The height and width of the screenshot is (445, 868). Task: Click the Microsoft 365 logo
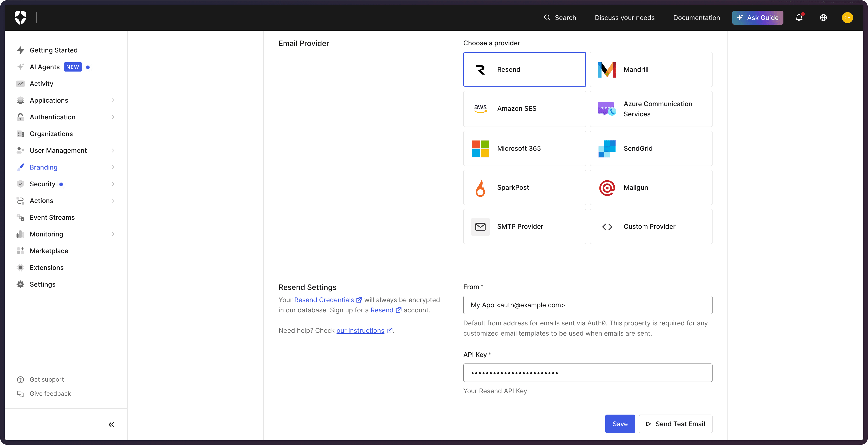click(x=480, y=149)
